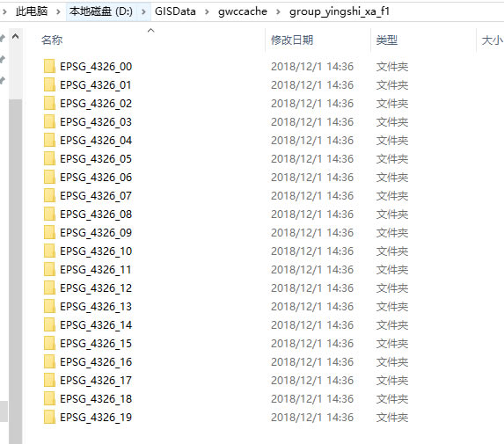Select folder name EPSG_4326_16
This screenshot has height=444, width=504.
96,362
